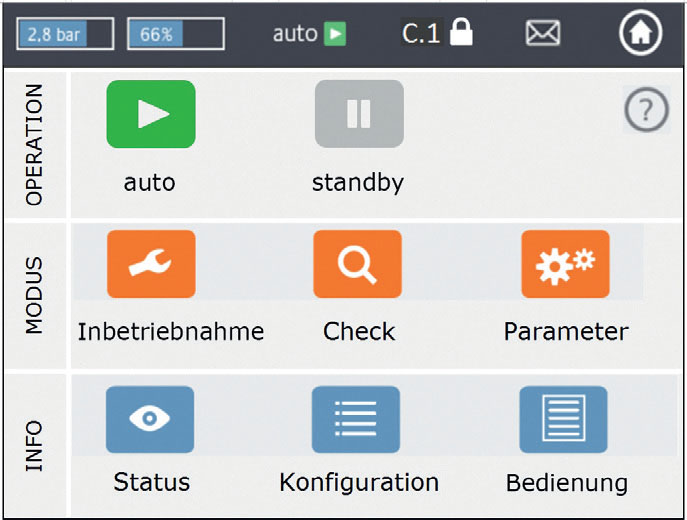The image size is (687, 520).
Task: View Status using the eye icon
Action: (150, 419)
